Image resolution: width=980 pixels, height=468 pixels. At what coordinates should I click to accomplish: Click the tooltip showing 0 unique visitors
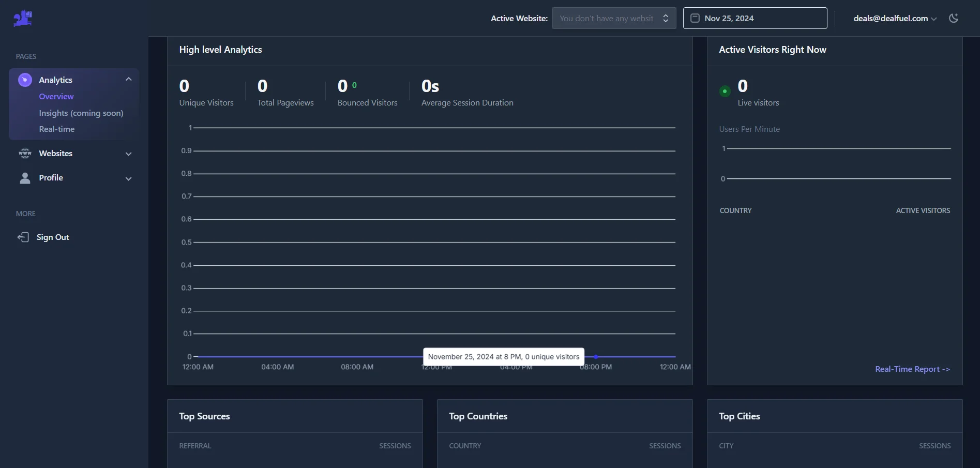(503, 356)
